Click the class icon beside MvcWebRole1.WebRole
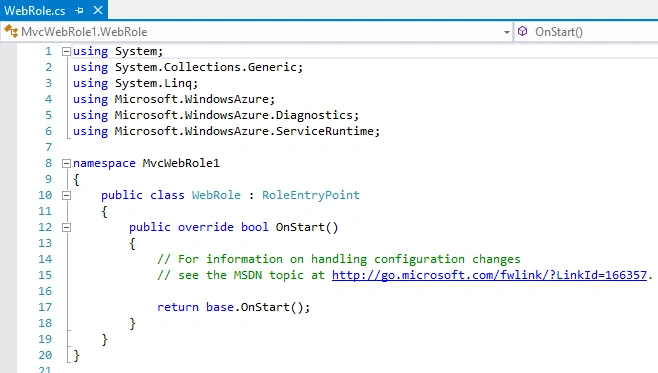Screen dimensions: 658x373 point(11,31)
